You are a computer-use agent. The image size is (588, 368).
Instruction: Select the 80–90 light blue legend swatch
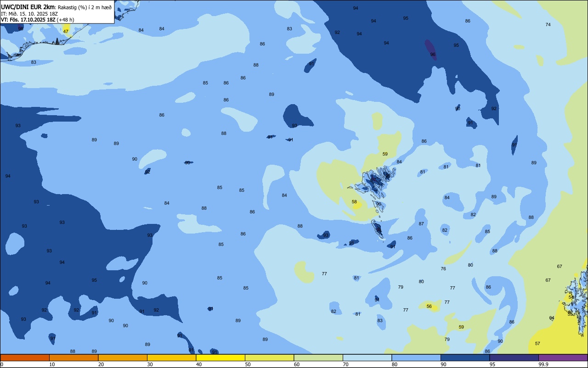pyautogui.click(x=416, y=357)
